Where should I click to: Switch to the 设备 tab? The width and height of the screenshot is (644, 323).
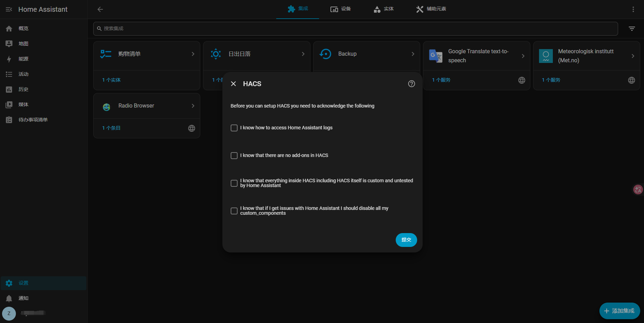(340, 9)
